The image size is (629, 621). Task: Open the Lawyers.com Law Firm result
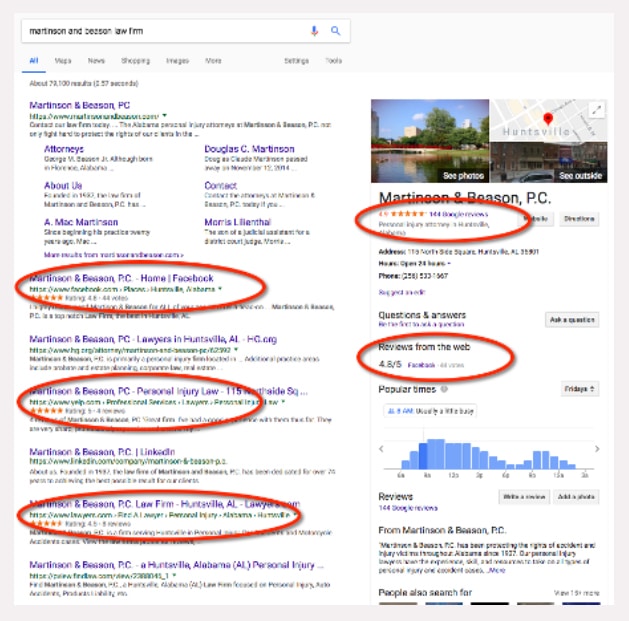click(164, 504)
